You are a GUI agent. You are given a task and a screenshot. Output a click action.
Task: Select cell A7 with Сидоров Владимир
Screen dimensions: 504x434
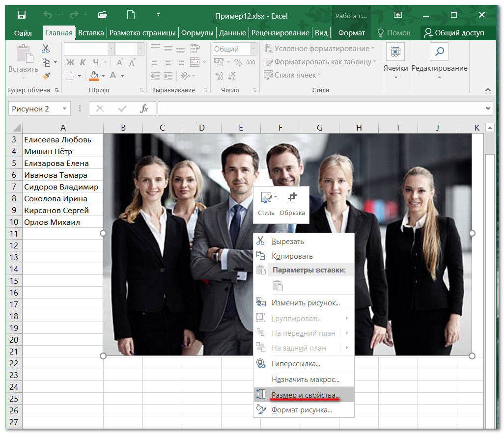tap(62, 187)
